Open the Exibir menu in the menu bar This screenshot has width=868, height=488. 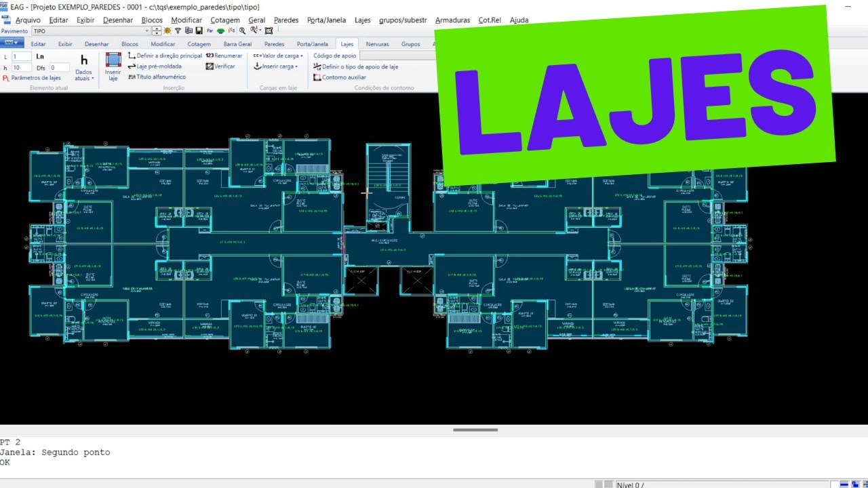[85, 20]
